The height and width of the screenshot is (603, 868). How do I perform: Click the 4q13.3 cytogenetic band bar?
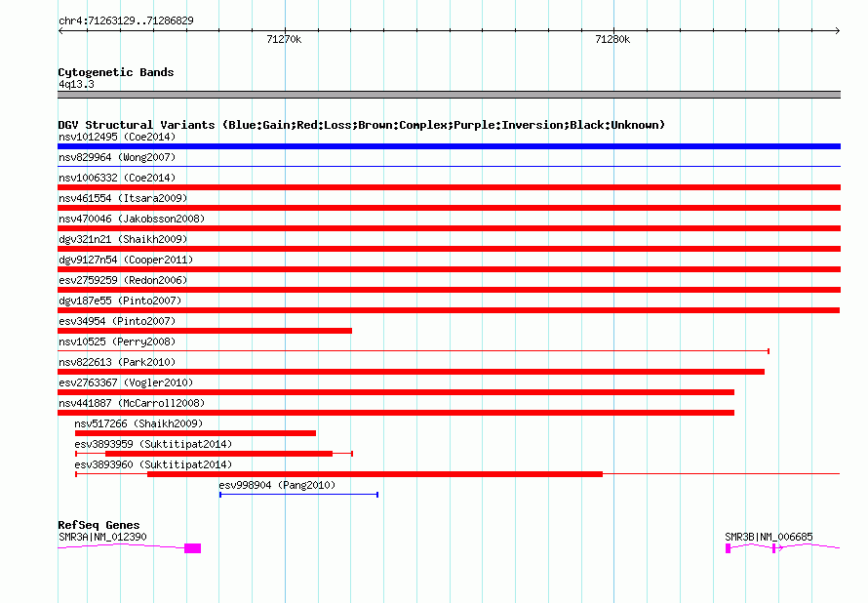pyautogui.click(x=449, y=95)
